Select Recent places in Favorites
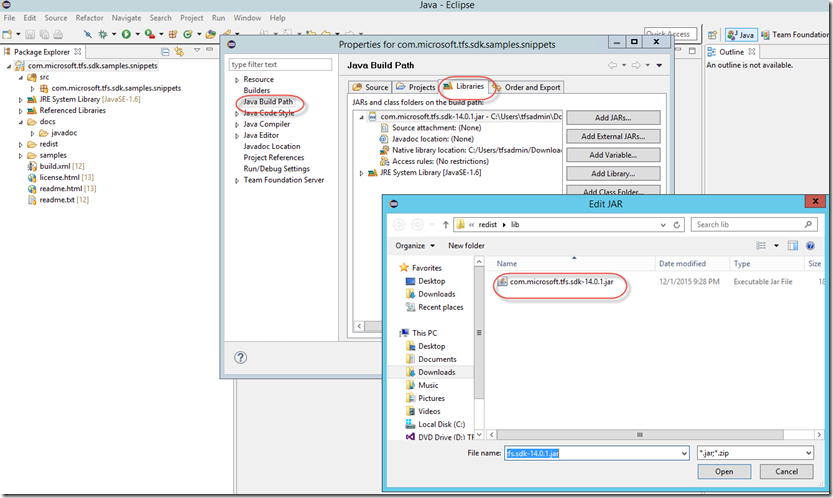The width and height of the screenshot is (833, 498). click(440, 307)
